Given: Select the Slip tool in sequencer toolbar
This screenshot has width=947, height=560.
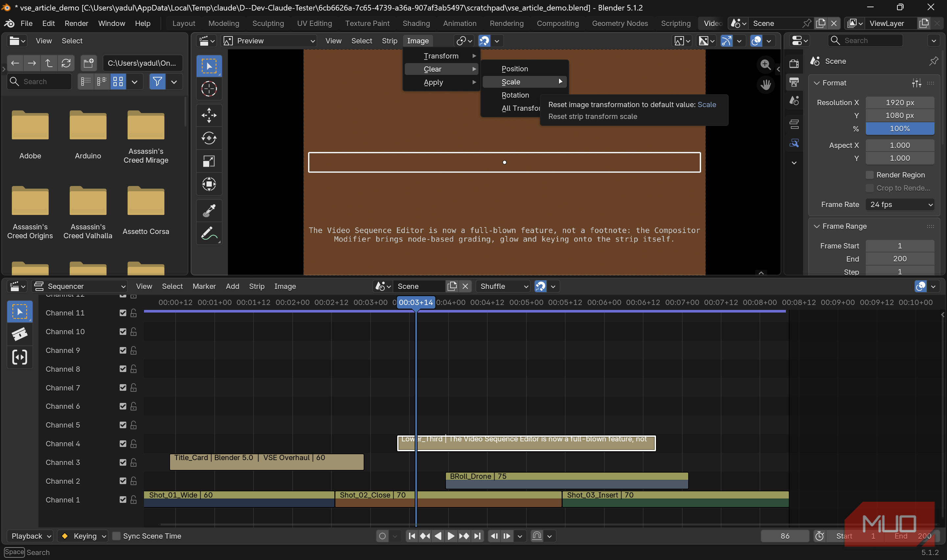Looking at the screenshot, I should 20,357.
